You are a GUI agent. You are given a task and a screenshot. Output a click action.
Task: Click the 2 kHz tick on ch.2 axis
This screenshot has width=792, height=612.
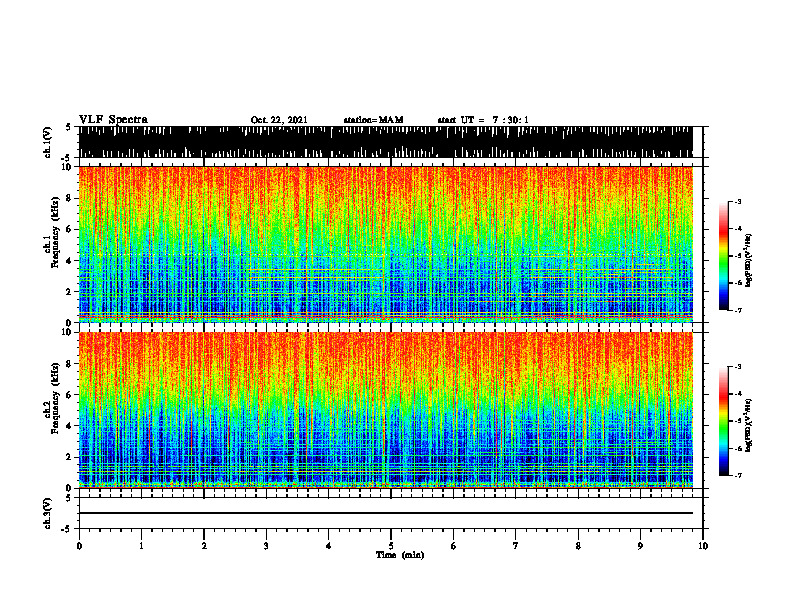(x=70, y=457)
